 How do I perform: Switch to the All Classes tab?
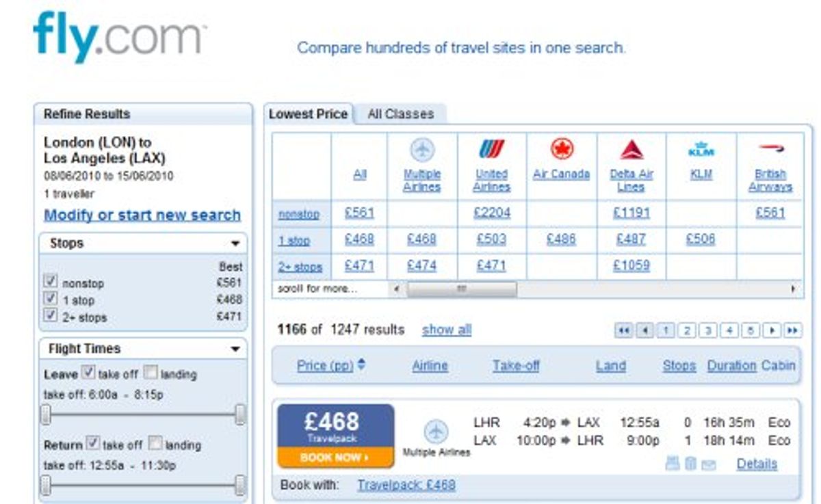pos(402,114)
